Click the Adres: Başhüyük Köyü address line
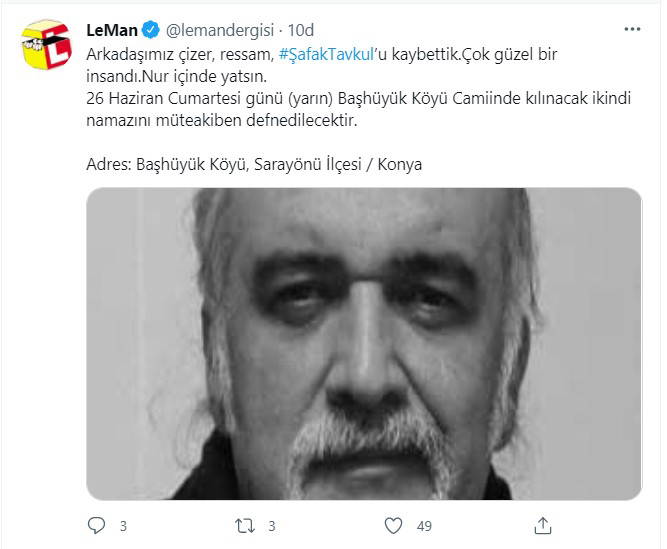The image size is (667, 549). [x=254, y=164]
